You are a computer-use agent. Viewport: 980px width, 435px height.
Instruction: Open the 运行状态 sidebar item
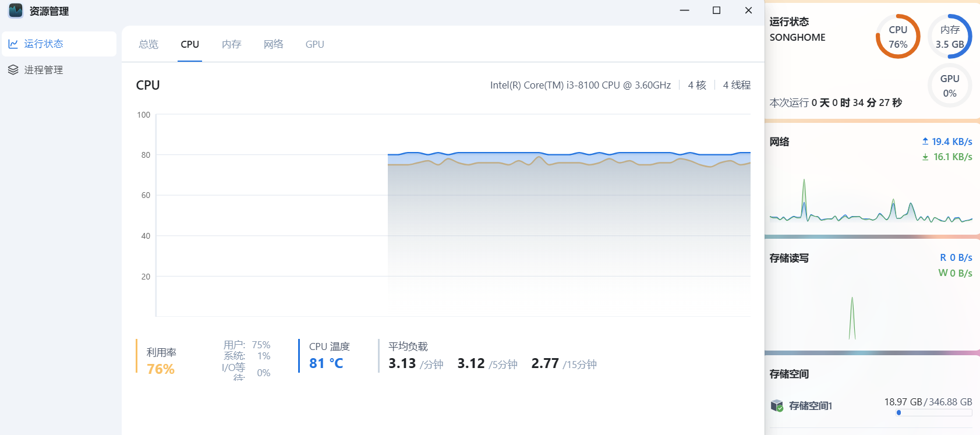pos(59,44)
